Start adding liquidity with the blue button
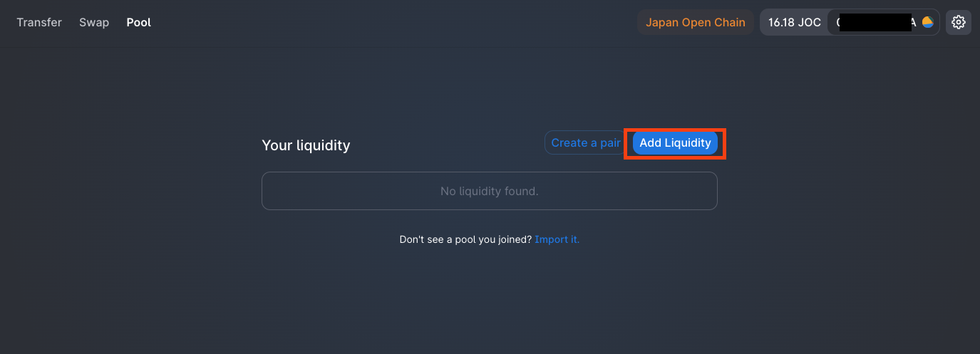 coord(675,142)
